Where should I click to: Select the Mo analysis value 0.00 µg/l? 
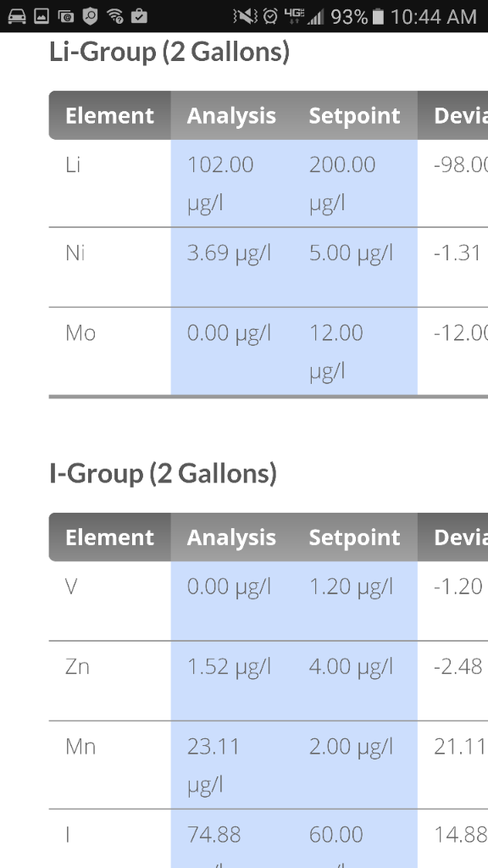229,333
